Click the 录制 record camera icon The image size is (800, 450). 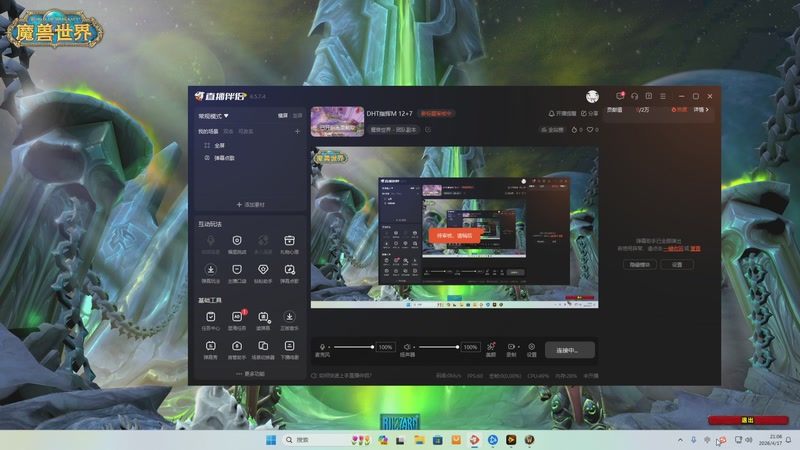(511, 346)
